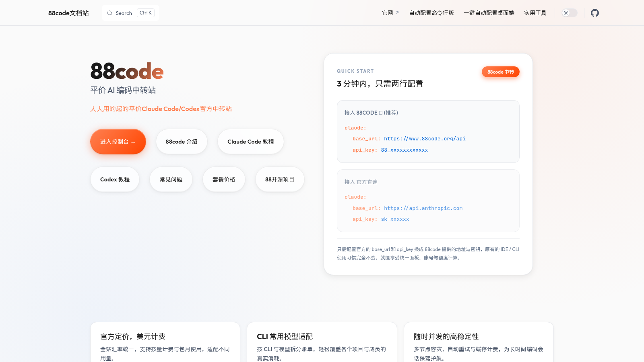
Task: View 套餐价格 page
Action: 224,179
